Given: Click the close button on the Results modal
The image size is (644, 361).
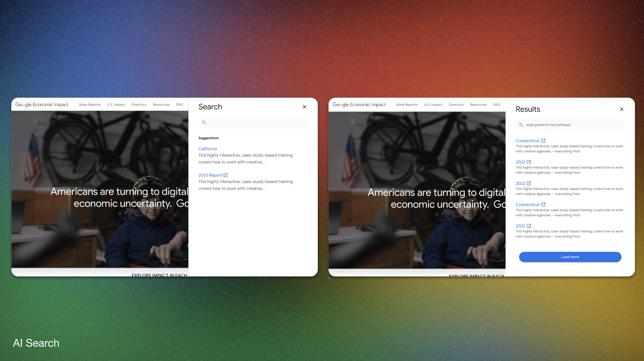Looking at the screenshot, I should click(x=621, y=109).
